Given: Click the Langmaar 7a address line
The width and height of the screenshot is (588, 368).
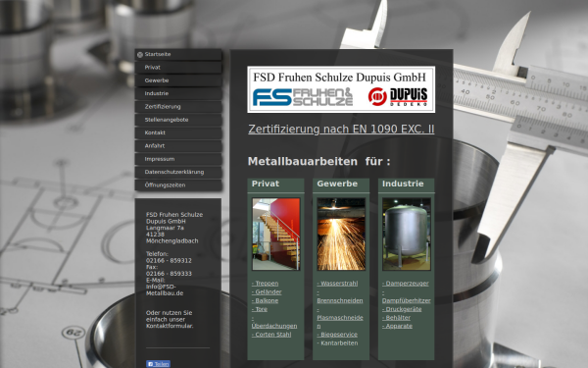Looking at the screenshot, I should click(165, 228).
